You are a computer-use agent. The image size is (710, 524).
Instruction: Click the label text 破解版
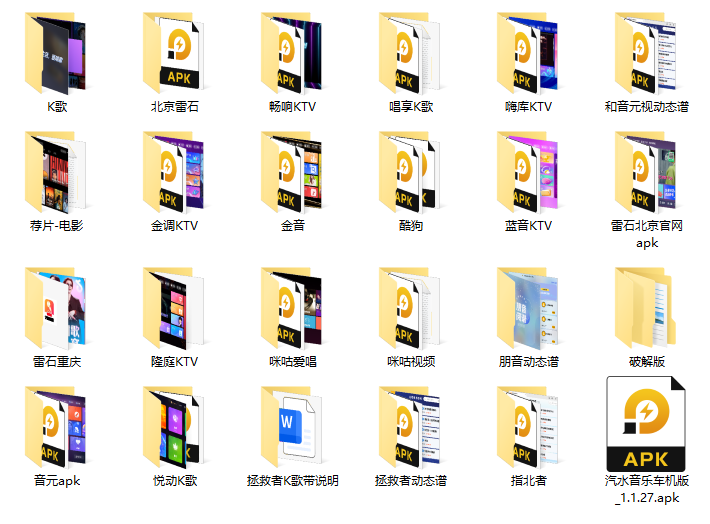[x=647, y=362]
